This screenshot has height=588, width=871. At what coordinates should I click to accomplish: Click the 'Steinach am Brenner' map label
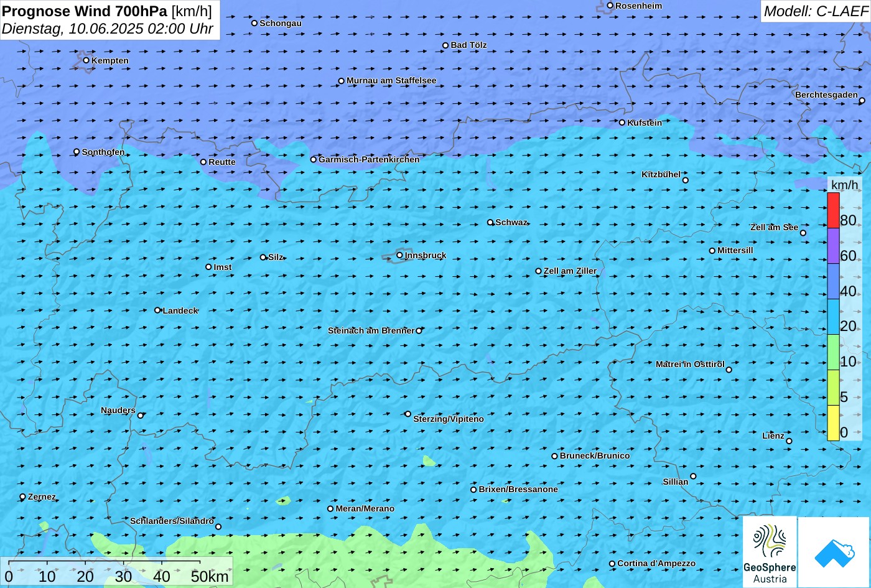pyautogui.click(x=371, y=330)
